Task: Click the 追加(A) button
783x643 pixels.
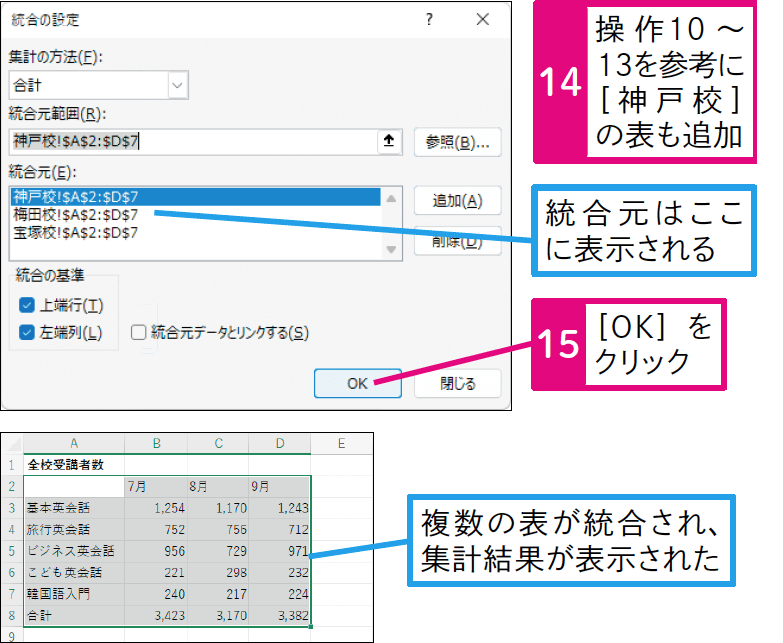Action: click(x=457, y=201)
